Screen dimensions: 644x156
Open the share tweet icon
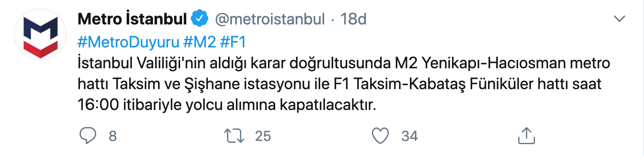point(526,136)
